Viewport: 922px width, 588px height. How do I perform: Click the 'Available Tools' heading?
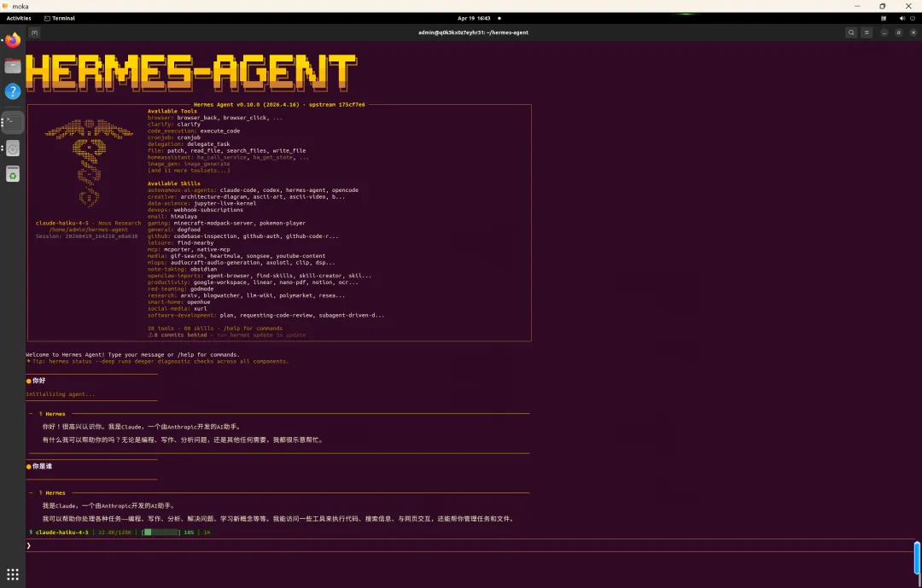172,111
